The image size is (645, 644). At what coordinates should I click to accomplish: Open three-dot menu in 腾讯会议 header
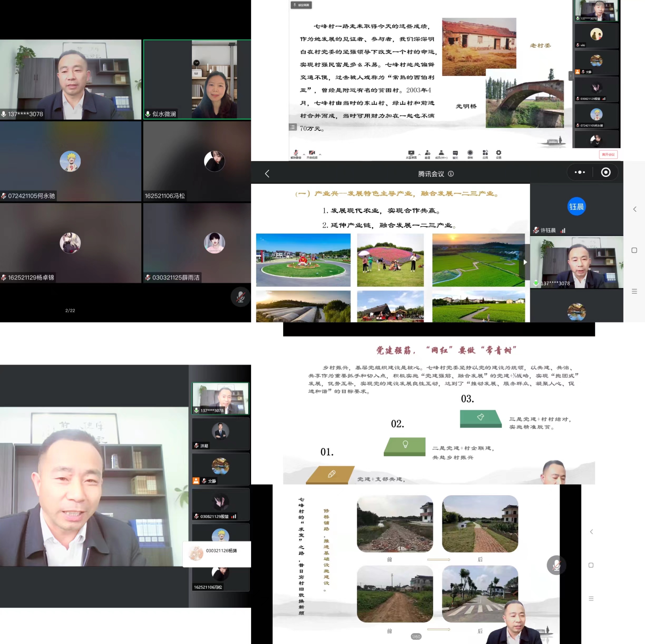(x=580, y=172)
